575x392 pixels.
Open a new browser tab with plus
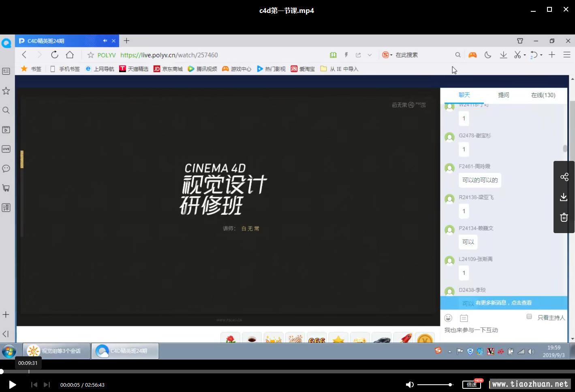(x=126, y=41)
